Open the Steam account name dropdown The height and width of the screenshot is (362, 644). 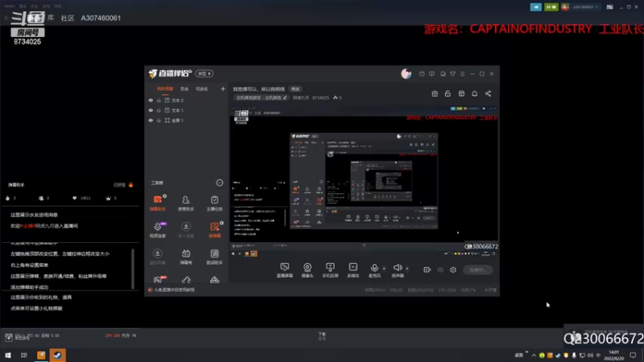pos(586,7)
